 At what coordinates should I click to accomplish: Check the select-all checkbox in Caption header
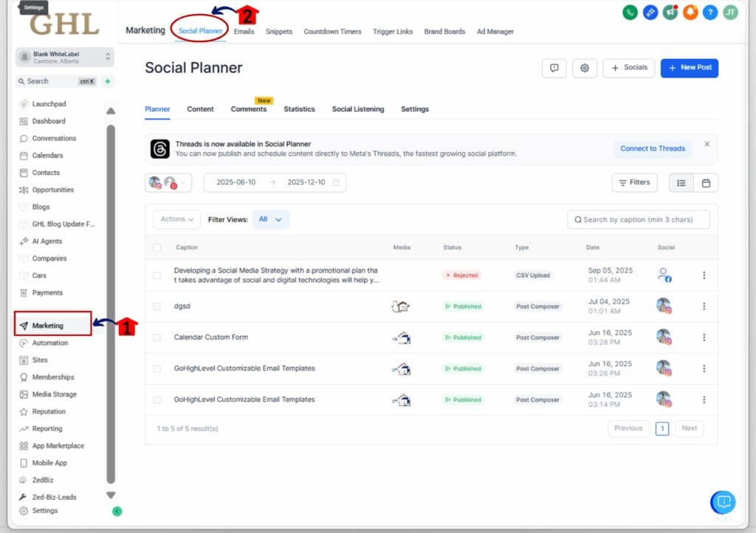157,247
